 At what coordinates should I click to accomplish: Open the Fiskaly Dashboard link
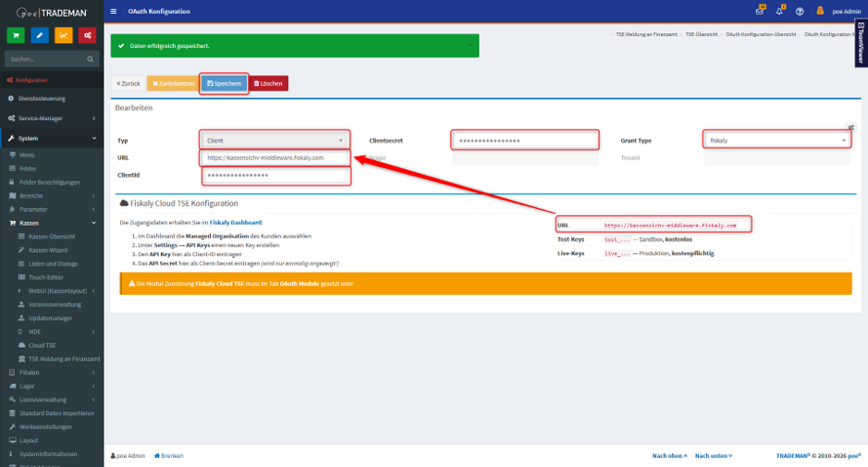[236, 223]
